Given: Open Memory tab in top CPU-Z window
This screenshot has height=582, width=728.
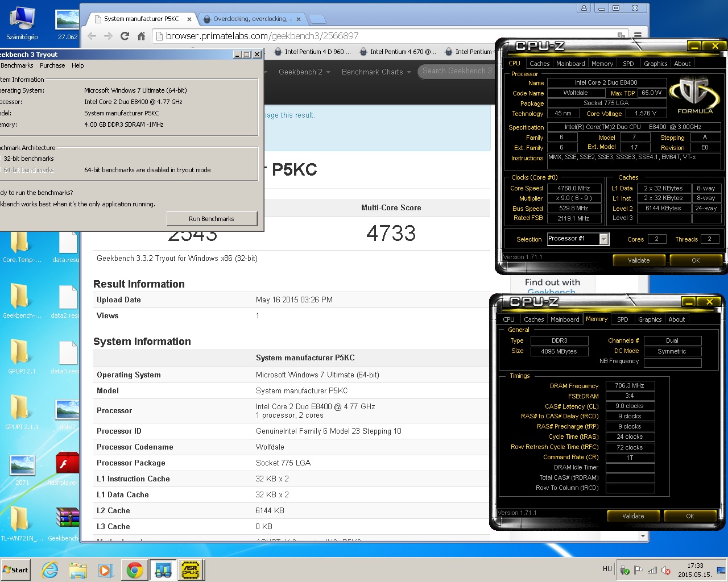Looking at the screenshot, I should (602, 64).
